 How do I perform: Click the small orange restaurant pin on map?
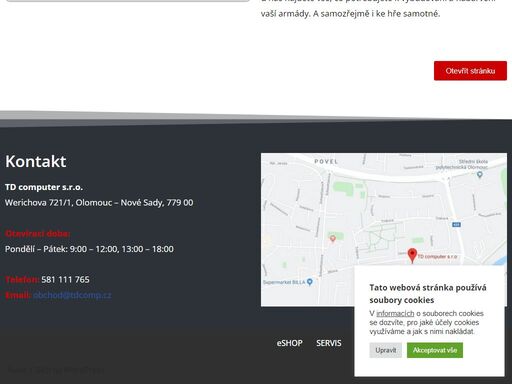click(332, 239)
